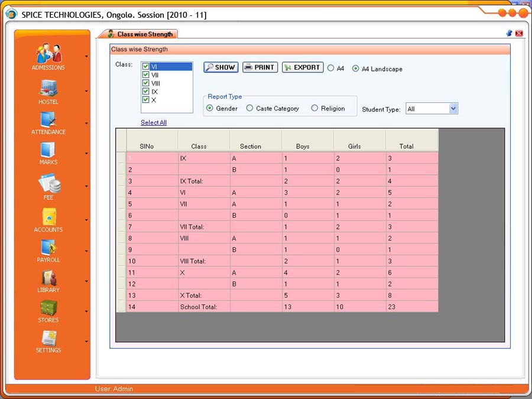The image size is (532, 399).
Task: Click the Boys column header
Action: [307, 146]
